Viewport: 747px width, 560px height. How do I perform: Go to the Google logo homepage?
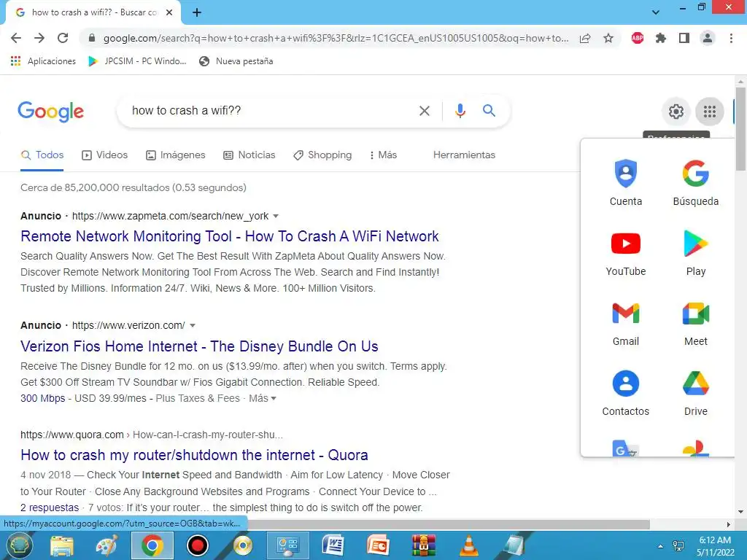coord(51,112)
